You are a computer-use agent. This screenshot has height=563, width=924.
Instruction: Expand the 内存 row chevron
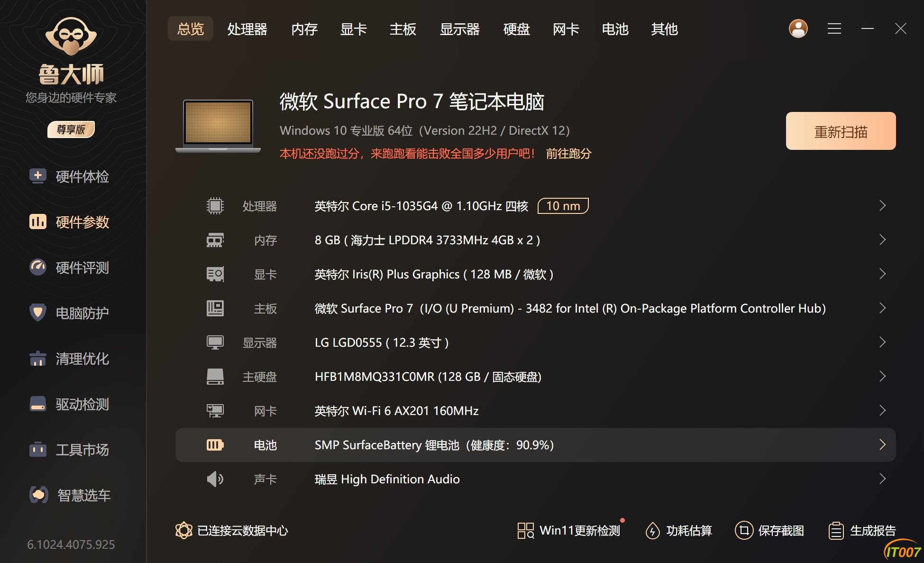pos(882,240)
